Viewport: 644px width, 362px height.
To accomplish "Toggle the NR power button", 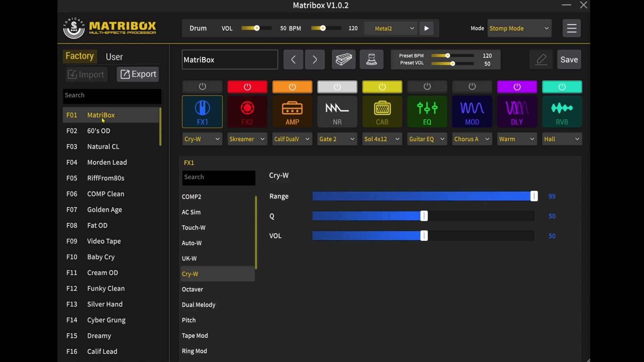I will click(x=337, y=87).
